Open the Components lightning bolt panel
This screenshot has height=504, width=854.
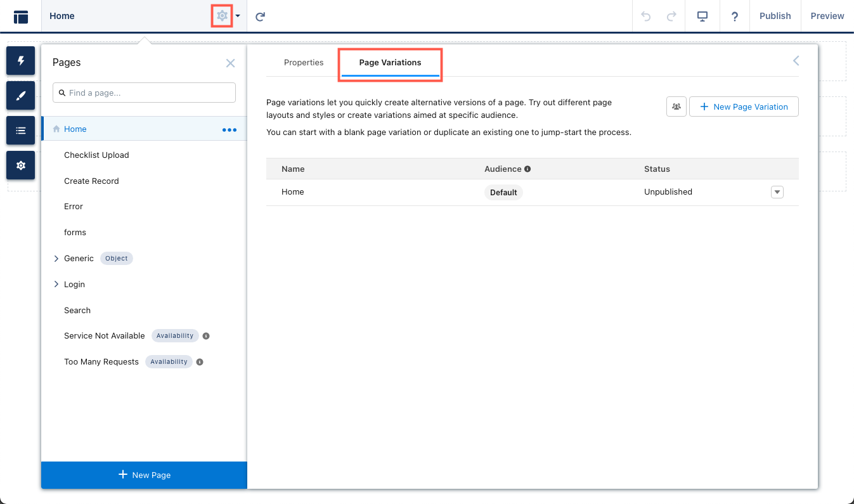tap(21, 61)
